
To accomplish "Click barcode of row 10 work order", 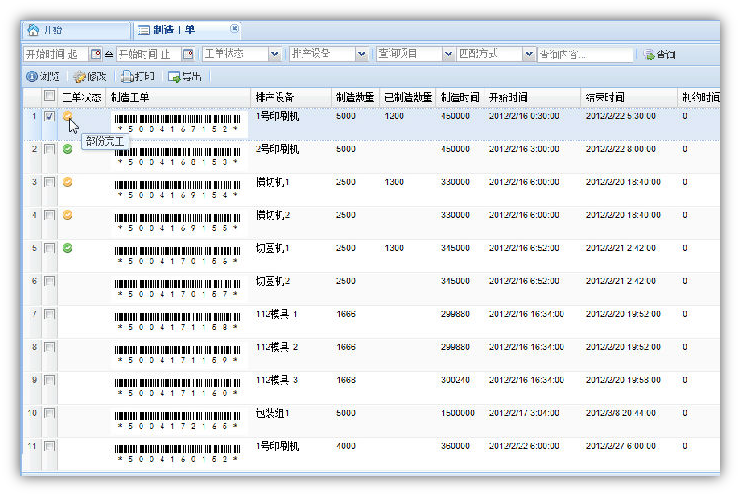I will [x=177, y=421].
